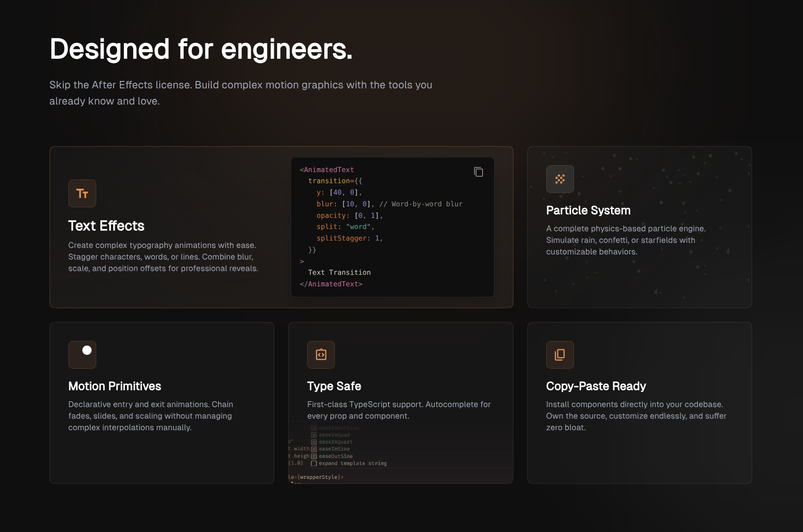The width and height of the screenshot is (803, 532).
Task: Click the Motion Primitives circle icon
Action: click(82, 355)
